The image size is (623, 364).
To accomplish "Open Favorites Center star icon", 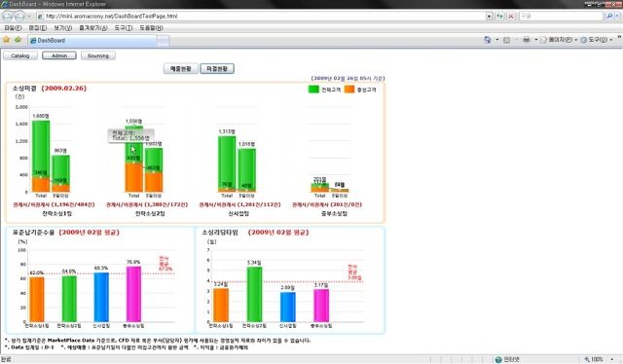I will [x=7, y=40].
